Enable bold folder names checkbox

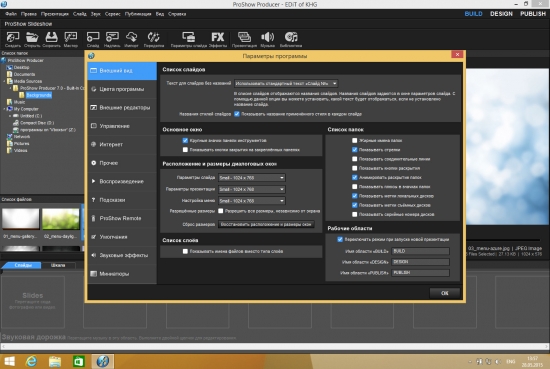pyautogui.click(x=355, y=140)
